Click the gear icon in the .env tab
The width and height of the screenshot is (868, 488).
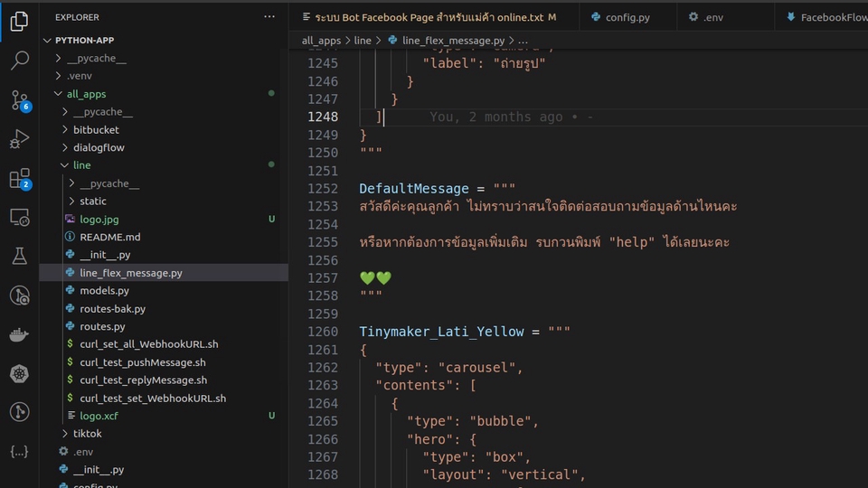693,17
